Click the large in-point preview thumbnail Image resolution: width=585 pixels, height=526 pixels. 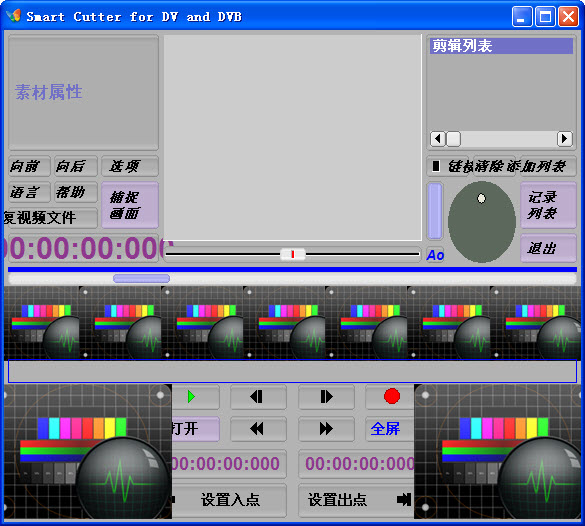[88, 451]
